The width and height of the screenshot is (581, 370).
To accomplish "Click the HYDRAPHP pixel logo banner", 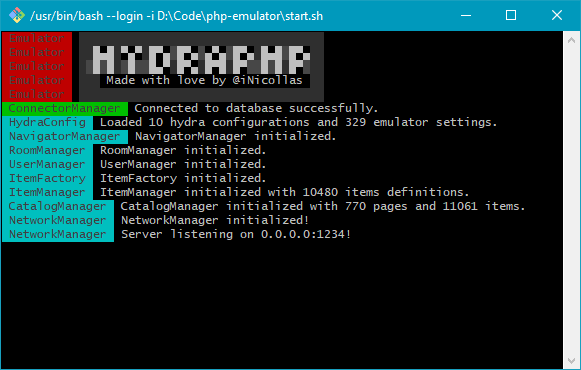I will pyautogui.click(x=201, y=60).
